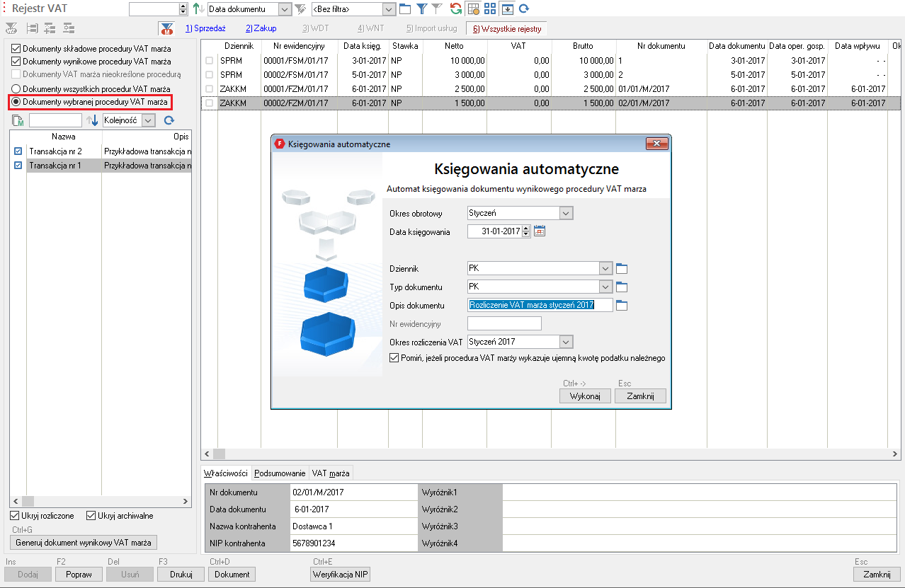Expand Typ dokumentu PK dropdown
Screen dimensions: 905x588
click(x=605, y=287)
